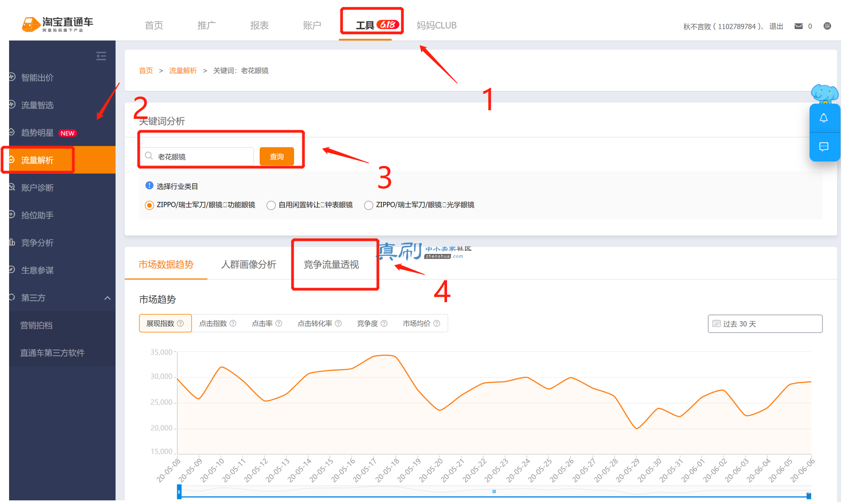Screen dimensions: 847x504
Task: Select the 功能眼镜 category radio button
Action: [x=149, y=206]
